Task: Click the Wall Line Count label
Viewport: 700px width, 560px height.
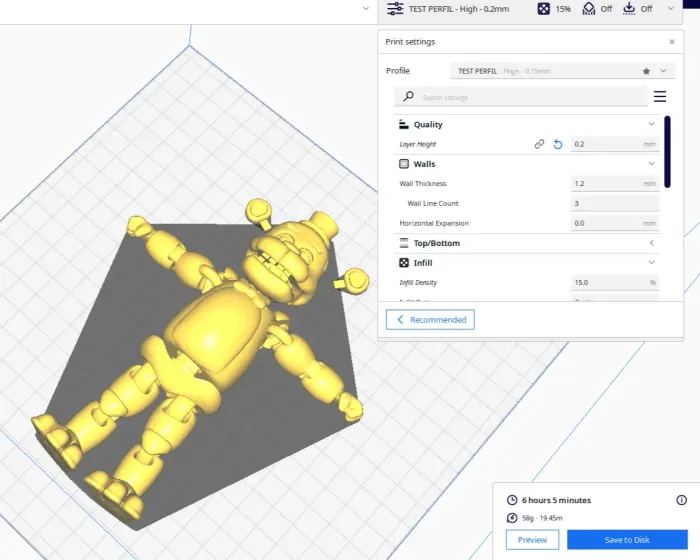Action: pyautogui.click(x=433, y=203)
